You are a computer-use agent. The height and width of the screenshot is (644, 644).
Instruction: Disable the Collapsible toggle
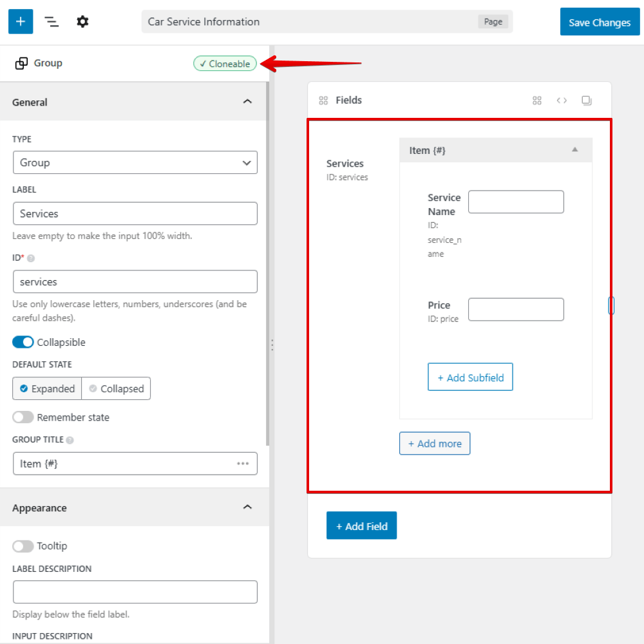(23, 342)
